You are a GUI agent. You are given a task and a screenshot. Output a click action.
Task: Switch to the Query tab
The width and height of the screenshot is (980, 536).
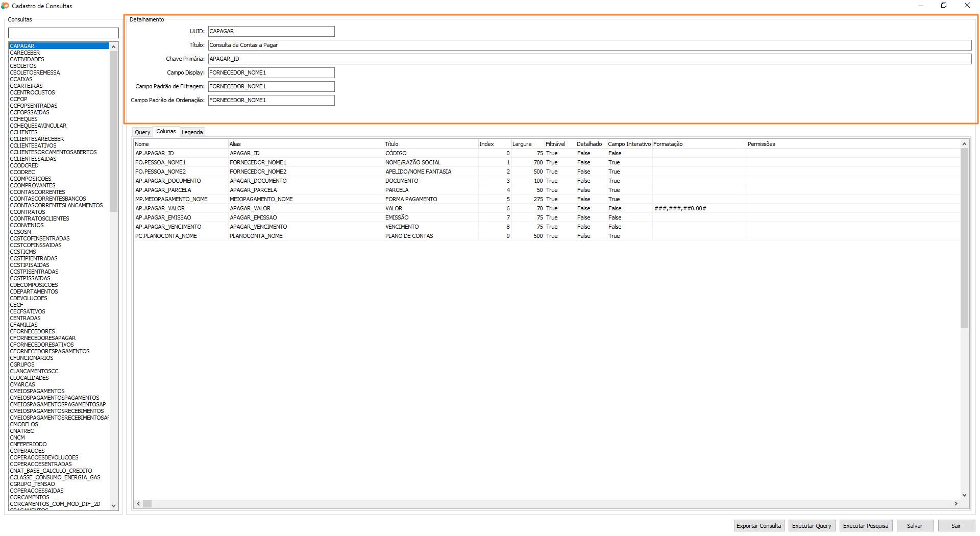click(142, 132)
